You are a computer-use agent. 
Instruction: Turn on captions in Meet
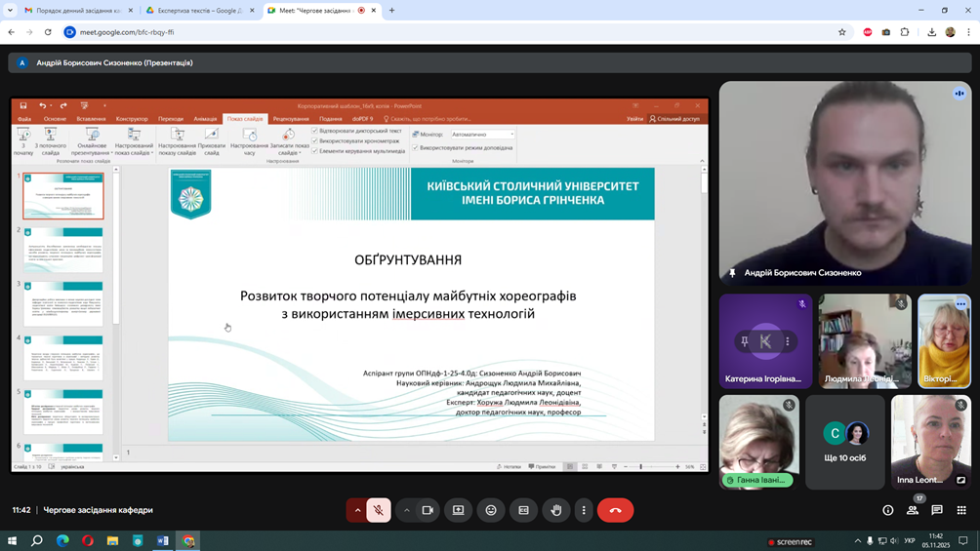point(523,510)
